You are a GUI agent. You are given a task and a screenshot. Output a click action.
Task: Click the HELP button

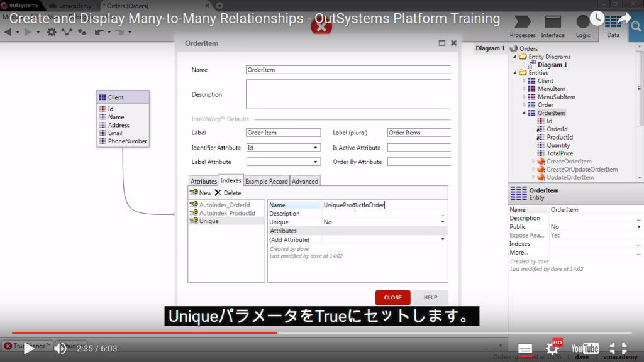pos(430,297)
